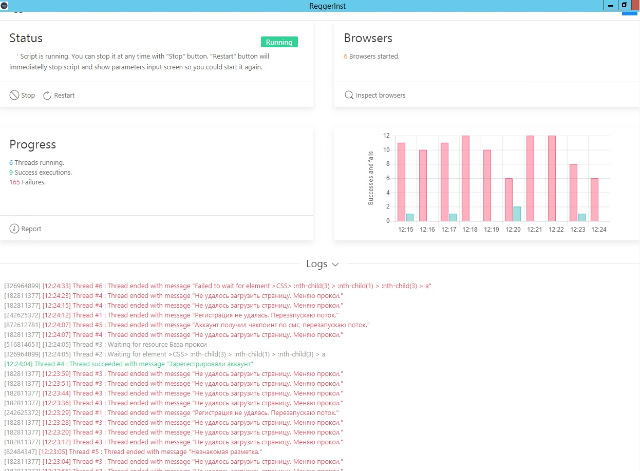Image resolution: width=640 pixels, height=471 pixels.
Task: Click the Stop icon in Status panel
Action: (14, 96)
